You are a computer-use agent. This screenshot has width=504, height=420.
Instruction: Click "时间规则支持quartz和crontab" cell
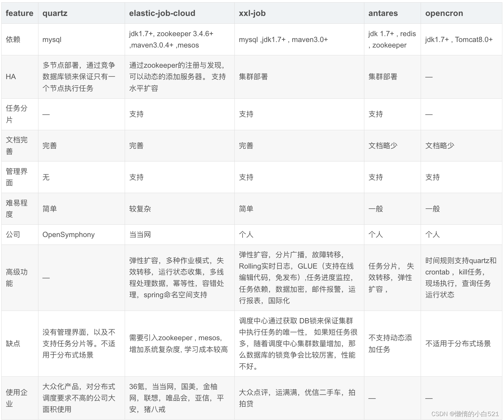[x=461, y=278]
